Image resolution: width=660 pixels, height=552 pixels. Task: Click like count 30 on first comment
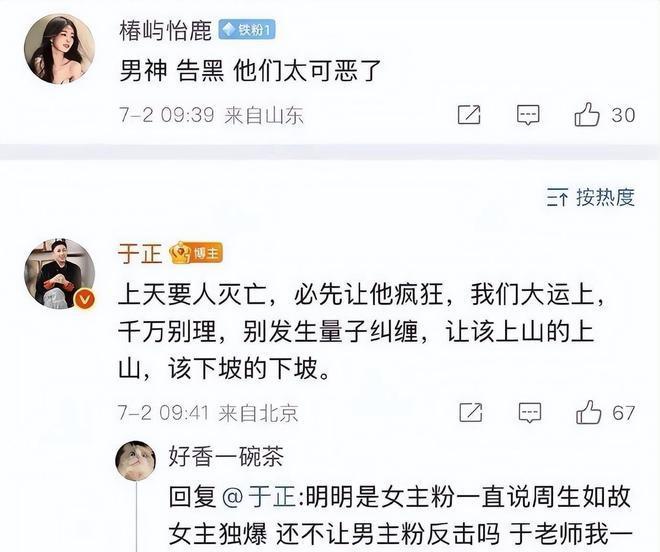(623, 115)
